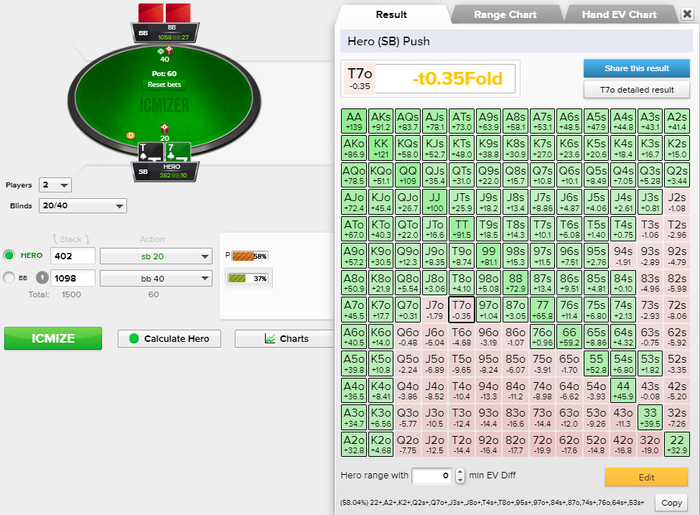The width and height of the screenshot is (700, 515).
Task: Click the BB player number 1 badge
Action: tap(42, 278)
